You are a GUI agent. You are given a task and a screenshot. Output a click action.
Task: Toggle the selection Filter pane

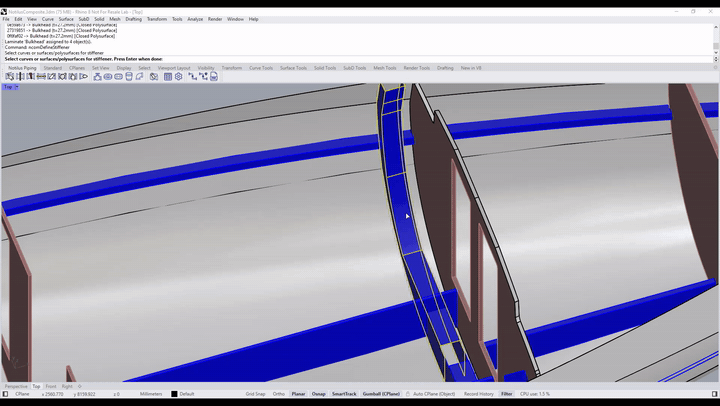506,394
